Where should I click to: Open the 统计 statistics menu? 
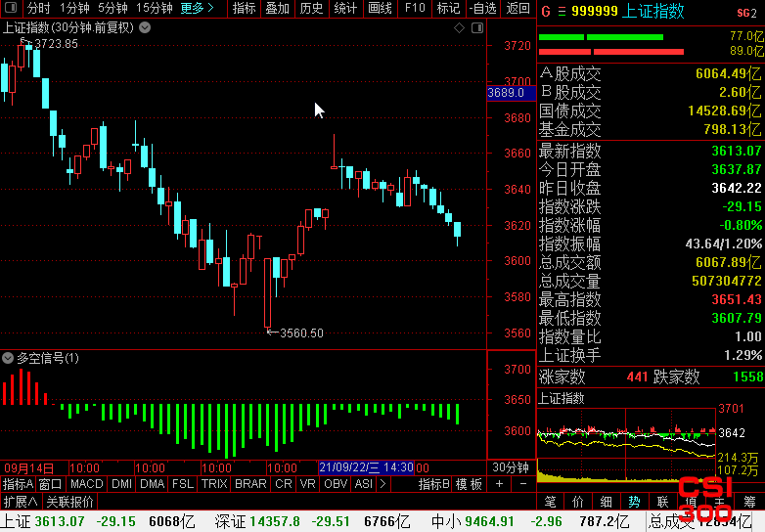click(346, 8)
